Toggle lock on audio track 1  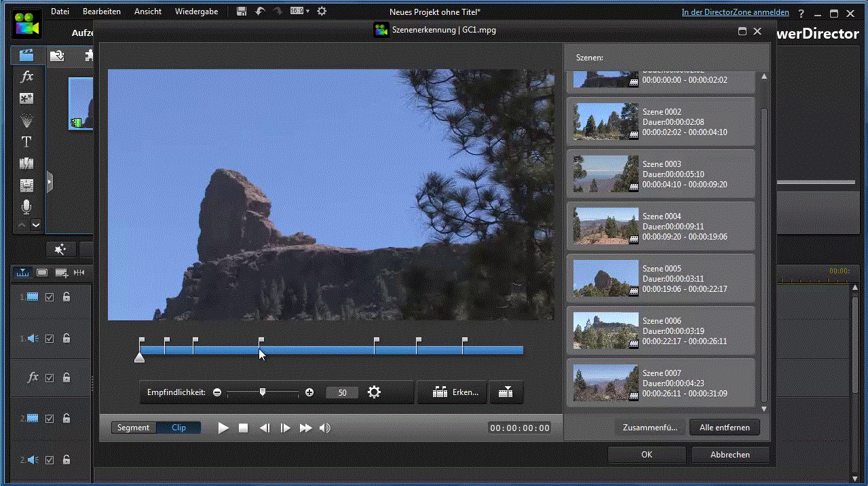(67, 338)
